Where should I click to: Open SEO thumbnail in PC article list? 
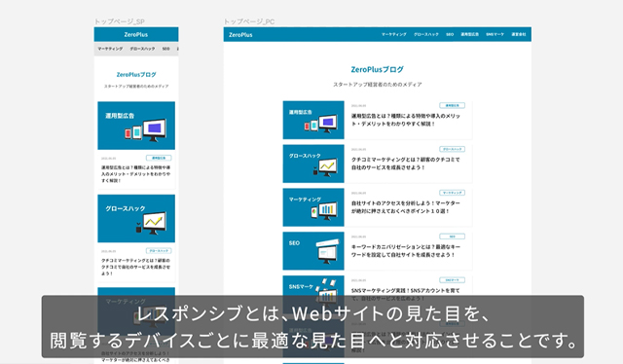[x=313, y=251]
